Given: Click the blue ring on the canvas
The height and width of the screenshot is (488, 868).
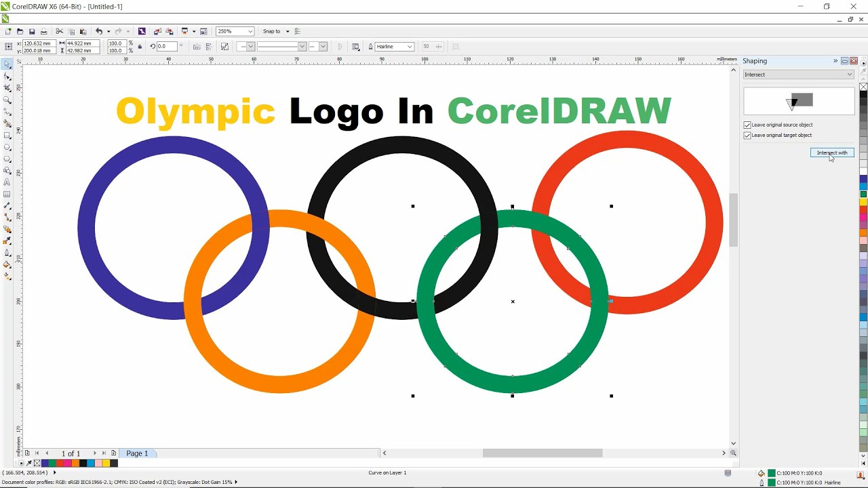Looking at the screenshot, I should [87, 227].
